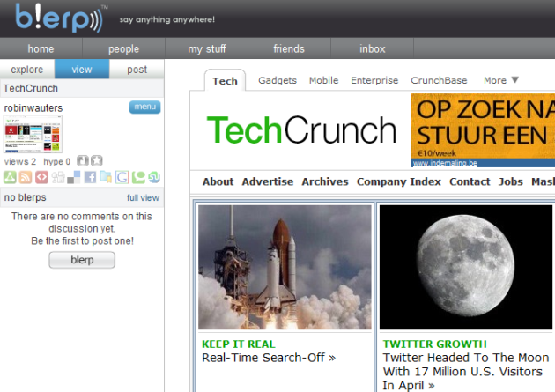Open the Gadgets tab

pos(277,80)
